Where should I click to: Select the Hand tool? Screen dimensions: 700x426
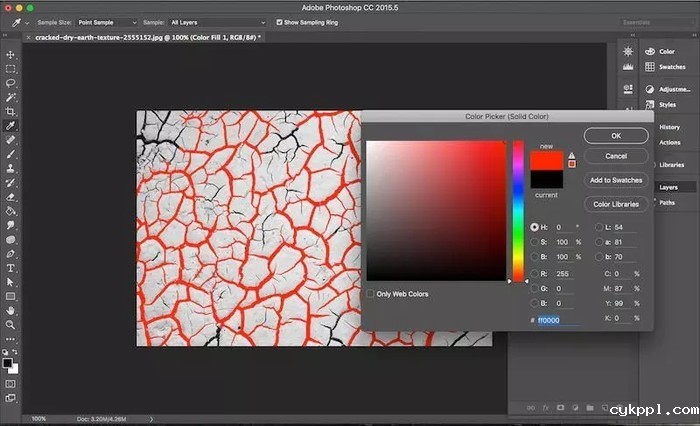click(11, 311)
